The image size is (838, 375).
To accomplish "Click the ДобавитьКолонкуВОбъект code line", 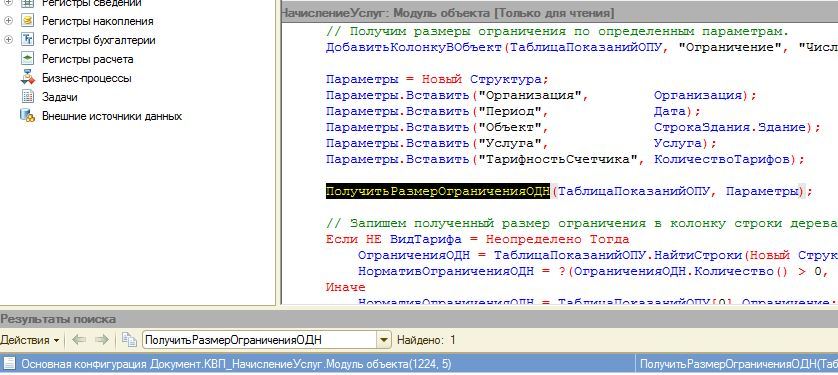I will click(581, 47).
